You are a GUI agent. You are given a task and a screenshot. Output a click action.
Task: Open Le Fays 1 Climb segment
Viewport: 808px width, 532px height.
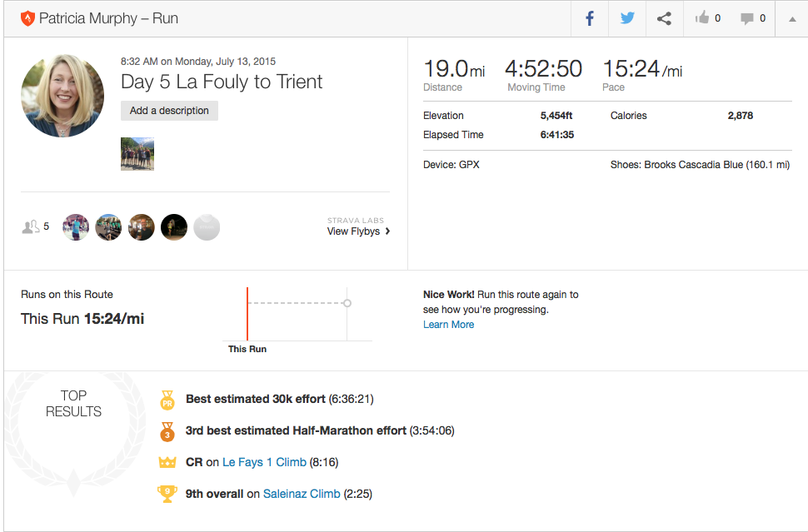coord(264,462)
